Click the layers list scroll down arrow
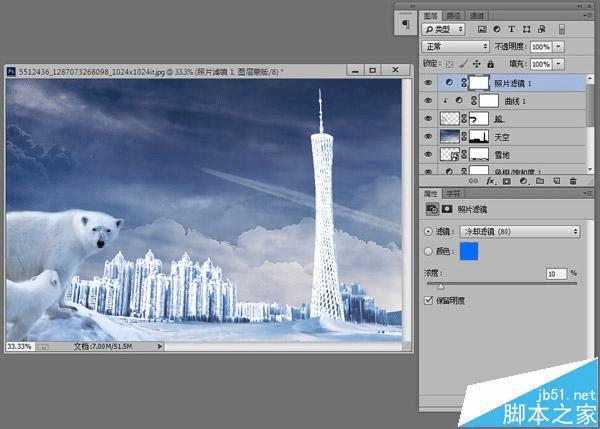The height and width of the screenshot is (429, 600). tap(590, 169)
